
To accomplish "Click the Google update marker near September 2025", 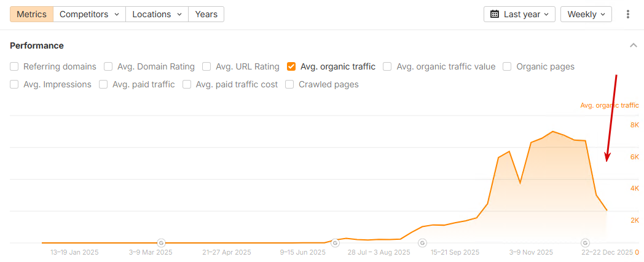I will 422,243.
